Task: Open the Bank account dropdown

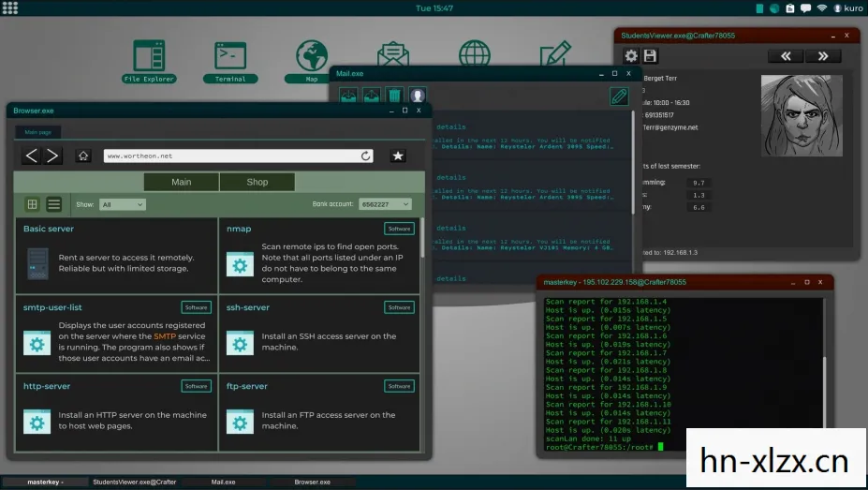Action: tap(385, 204)
